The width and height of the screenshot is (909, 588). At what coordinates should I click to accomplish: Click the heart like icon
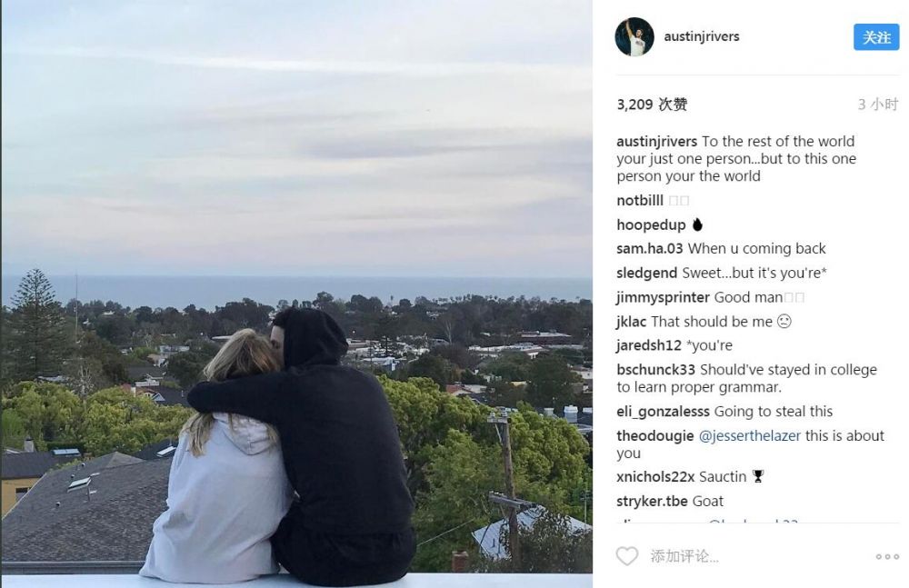pyautogui.click(x=626, y=556)
